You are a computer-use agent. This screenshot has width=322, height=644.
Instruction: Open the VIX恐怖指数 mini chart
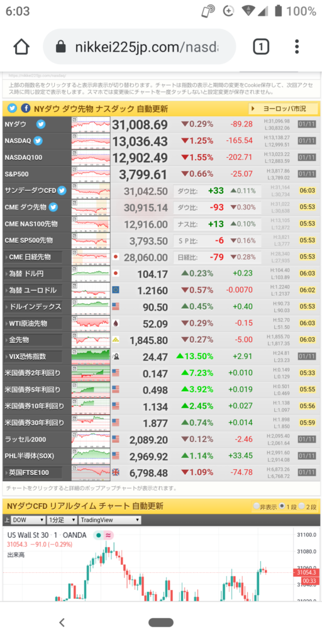coord(91,357)
